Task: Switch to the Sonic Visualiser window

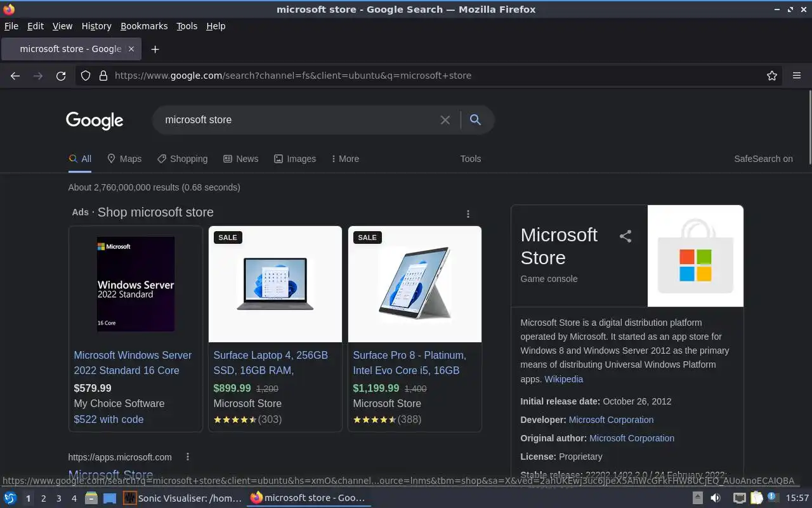Action: [183, 498]
